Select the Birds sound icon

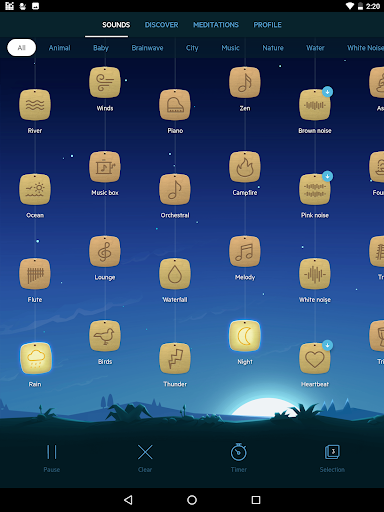coord(105,336)
